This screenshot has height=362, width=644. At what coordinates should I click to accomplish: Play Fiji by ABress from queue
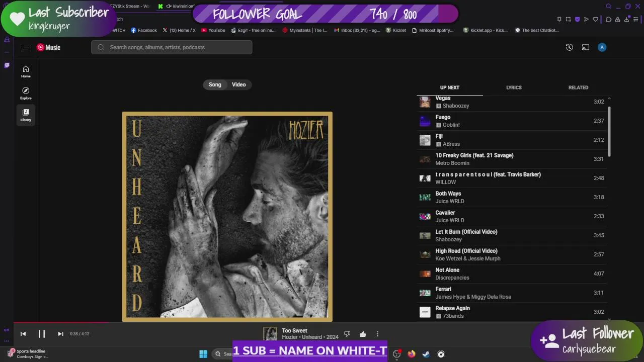tap(512, 140)
